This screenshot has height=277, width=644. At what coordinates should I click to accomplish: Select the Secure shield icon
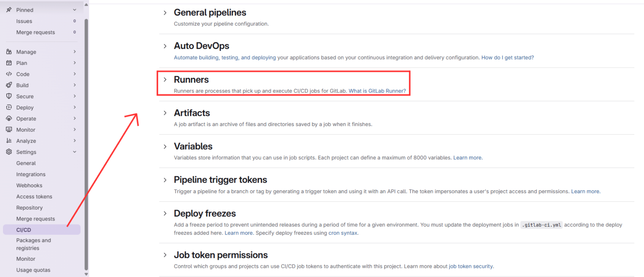pyautogui.click(x=9, y=96)
